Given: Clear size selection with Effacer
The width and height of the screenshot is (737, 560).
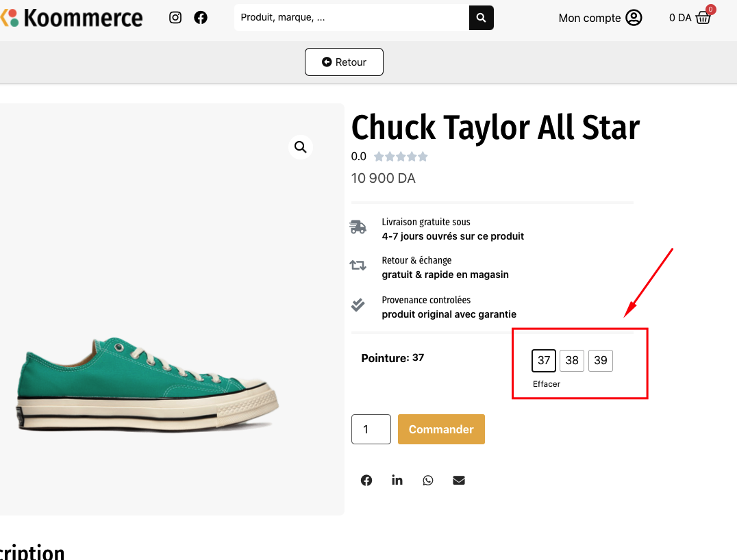Looking at the screenshot, I should [x=547, y=384].
